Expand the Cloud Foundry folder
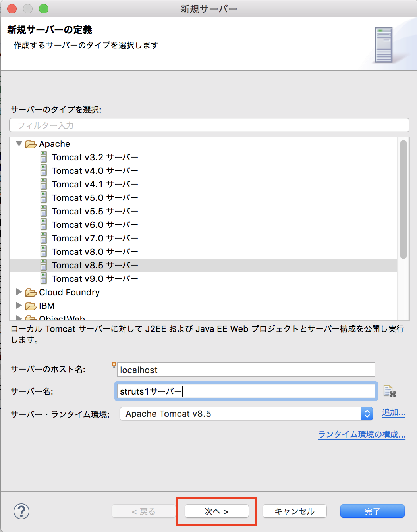Screen dimensions: 417x532 [x=19, y=292]
